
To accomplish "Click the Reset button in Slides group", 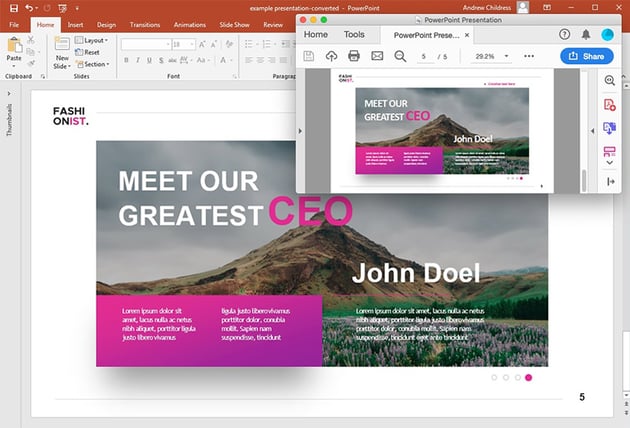I will tap(90, 52).
